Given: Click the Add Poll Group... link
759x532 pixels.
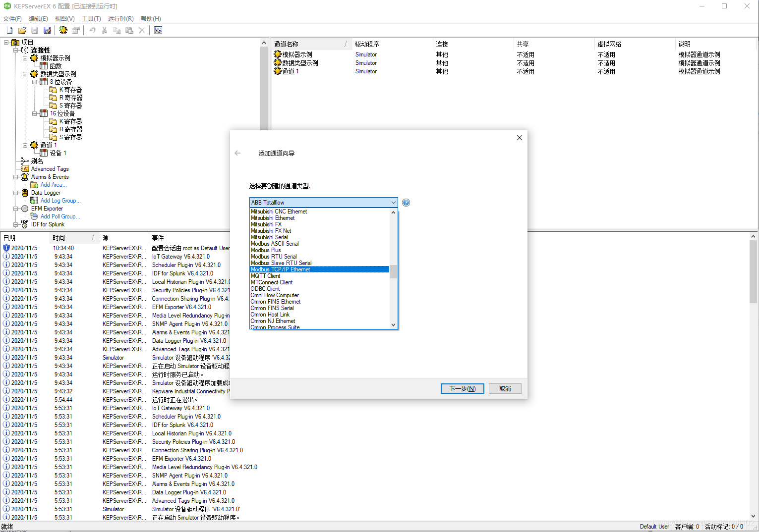Looking at the screenshot, I should coord(60,216).
